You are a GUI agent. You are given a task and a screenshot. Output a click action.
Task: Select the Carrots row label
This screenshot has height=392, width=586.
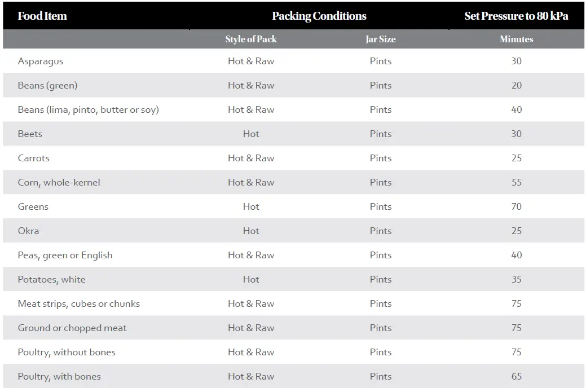(34, 158)
